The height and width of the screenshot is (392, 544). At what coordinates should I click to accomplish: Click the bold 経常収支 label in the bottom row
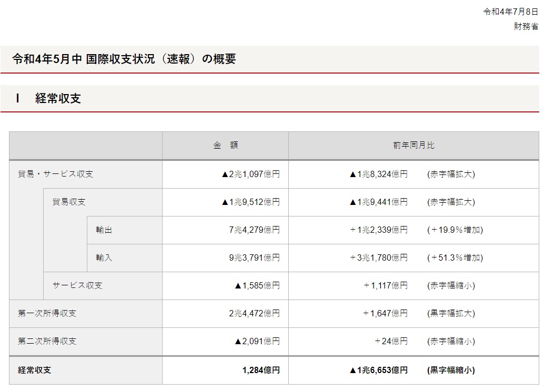pos(35,370)
